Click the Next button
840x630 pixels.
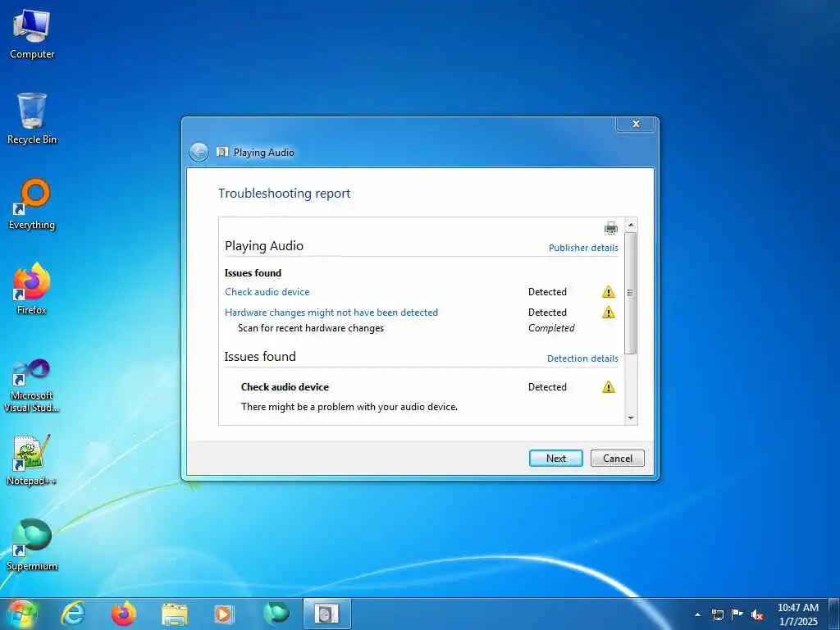click(x=556, y=459)
